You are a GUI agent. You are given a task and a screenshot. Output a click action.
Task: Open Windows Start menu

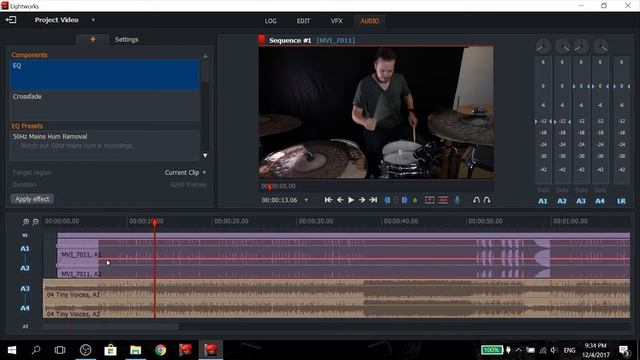coord(12,350)
